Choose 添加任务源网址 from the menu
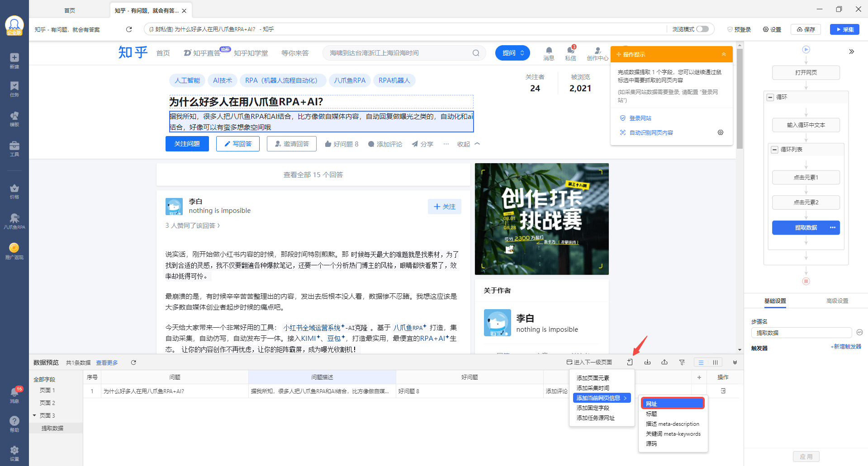 coord(596,418)
